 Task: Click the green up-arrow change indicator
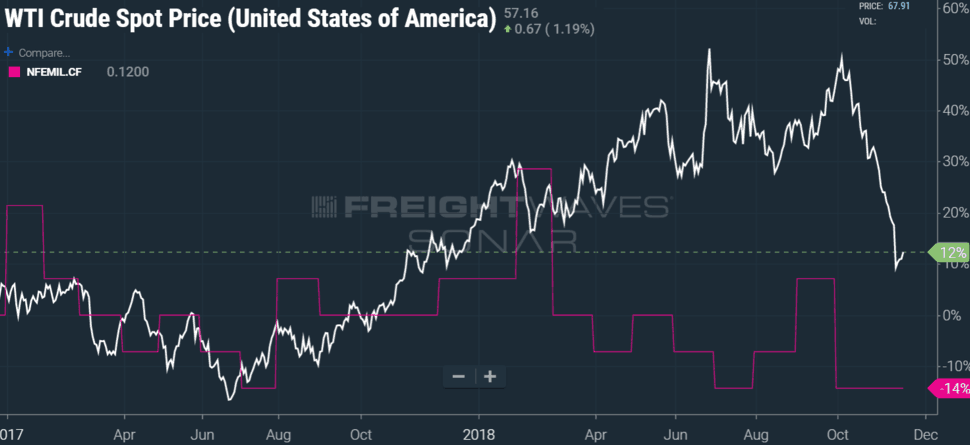(x=507, y=29)
